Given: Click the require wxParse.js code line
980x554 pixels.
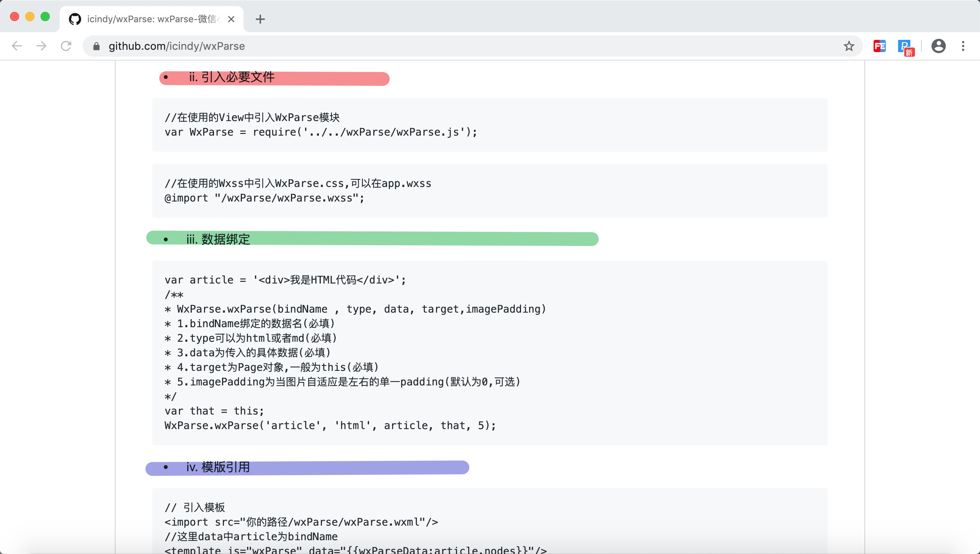Looking at the screenshot, I should tap(321, 132).
